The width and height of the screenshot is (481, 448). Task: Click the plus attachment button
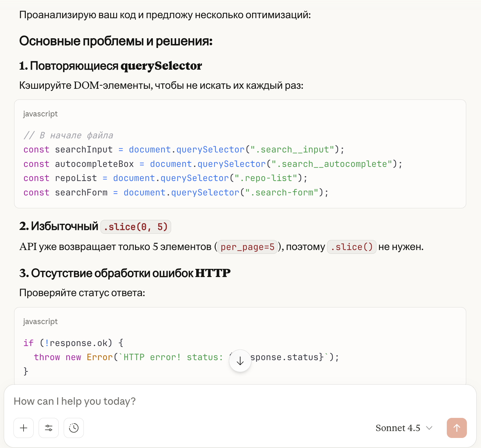pyautogui.click(x=24, y=428)
